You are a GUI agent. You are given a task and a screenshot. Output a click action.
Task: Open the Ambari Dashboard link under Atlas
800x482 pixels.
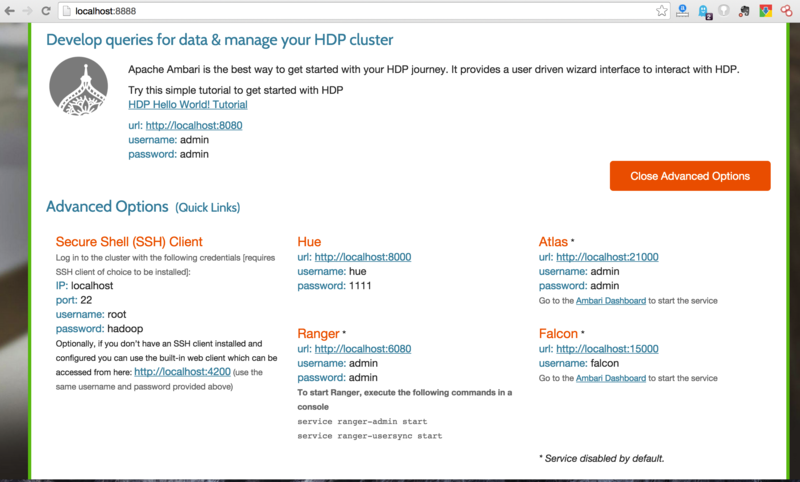pos(611,301)
